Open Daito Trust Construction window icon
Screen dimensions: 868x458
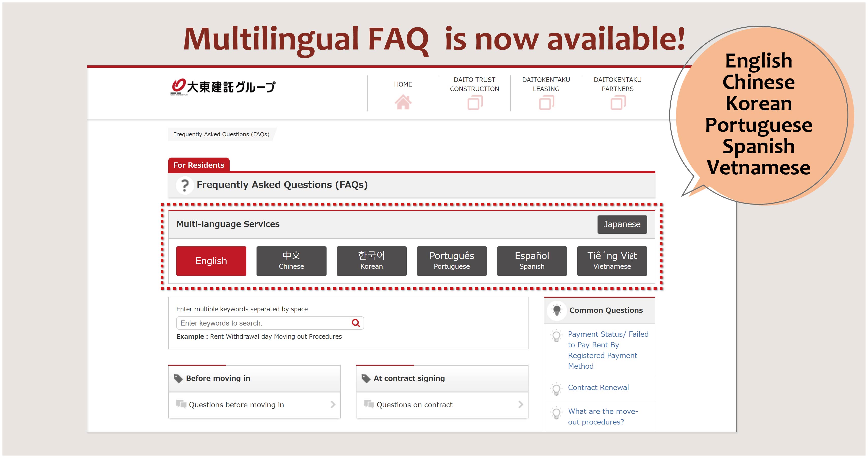(475, 103)
